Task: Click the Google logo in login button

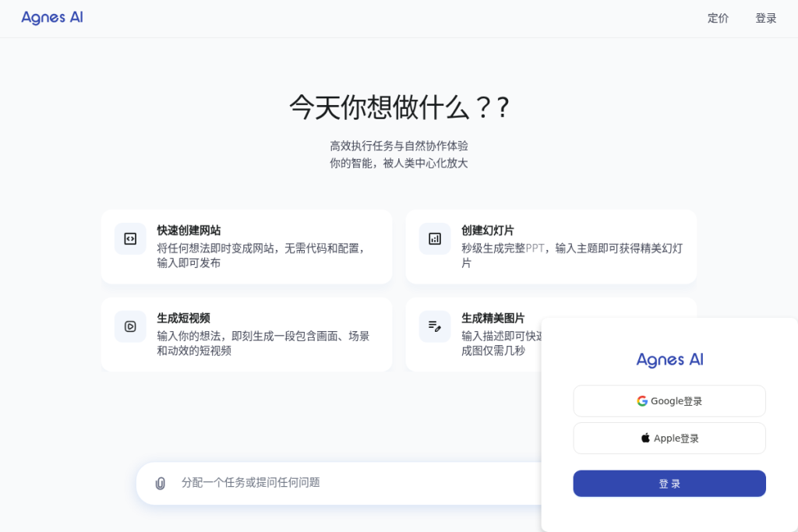Action: [642, 401]
